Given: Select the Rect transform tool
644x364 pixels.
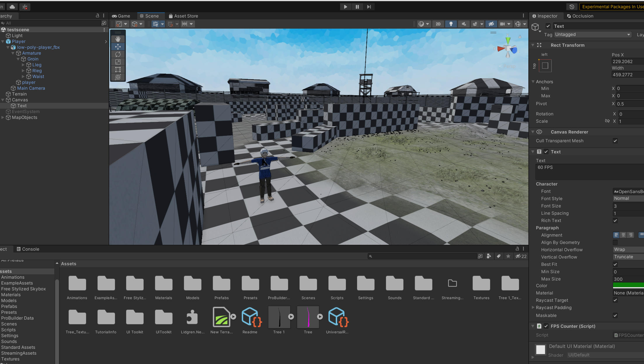Looking at the screenshot, I should tap(118, 70).
